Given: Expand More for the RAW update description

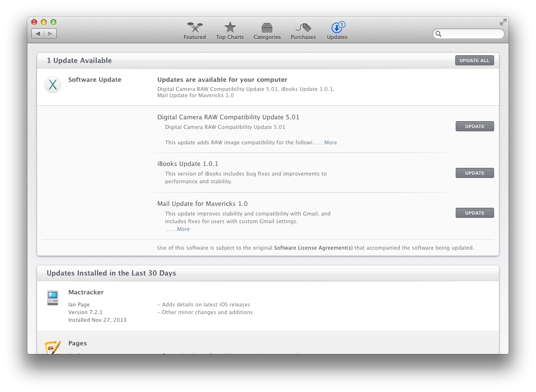Looking at the screenshot, I should [x=331, y=142].
